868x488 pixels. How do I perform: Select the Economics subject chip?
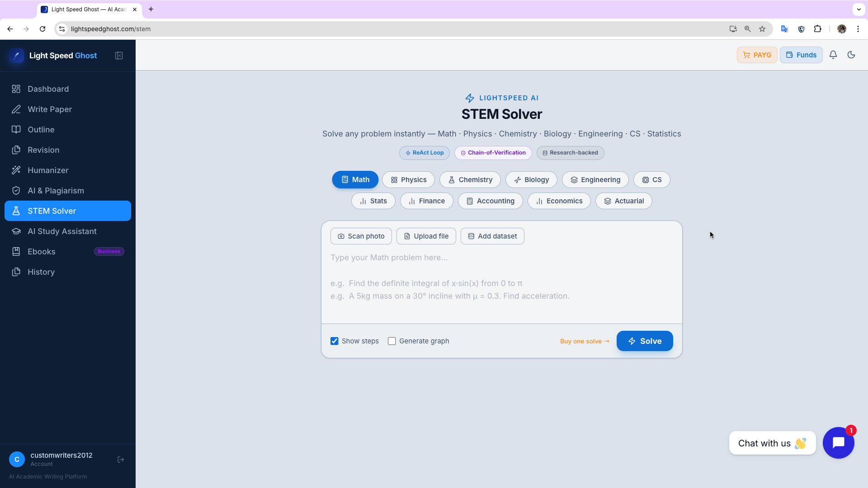coord(559,201)
